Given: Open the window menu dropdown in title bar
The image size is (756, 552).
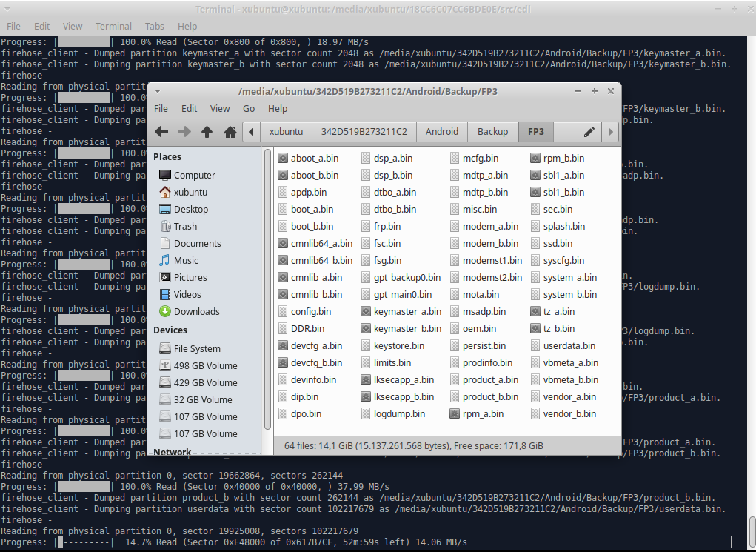Looking at the screenshot, I should tap(157, 91).
